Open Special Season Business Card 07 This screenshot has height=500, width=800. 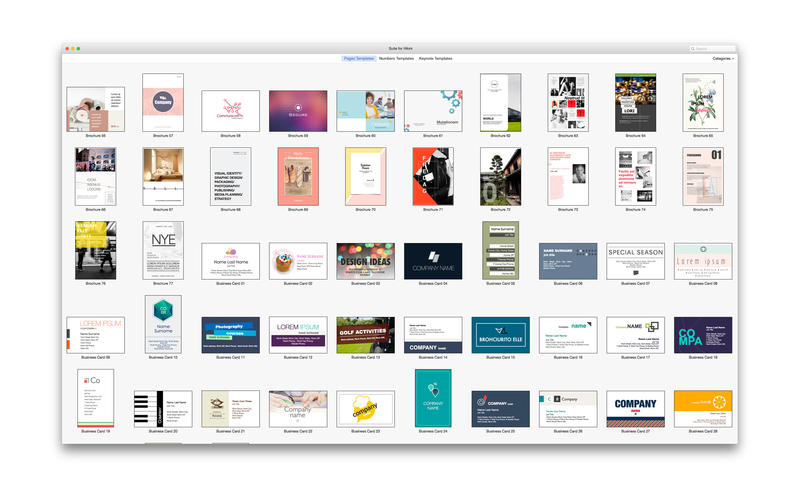pos(636,261)
